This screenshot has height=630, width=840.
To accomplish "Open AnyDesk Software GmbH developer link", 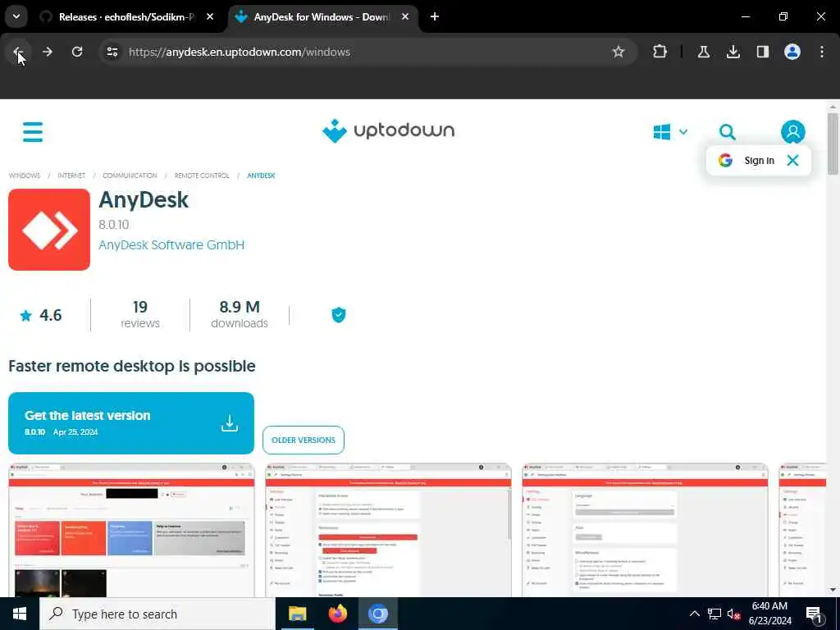I will [x=171, y=244].
